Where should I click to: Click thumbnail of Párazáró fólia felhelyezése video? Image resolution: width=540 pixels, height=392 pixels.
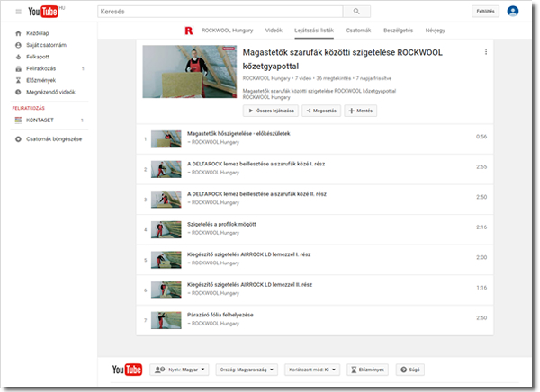166,320
